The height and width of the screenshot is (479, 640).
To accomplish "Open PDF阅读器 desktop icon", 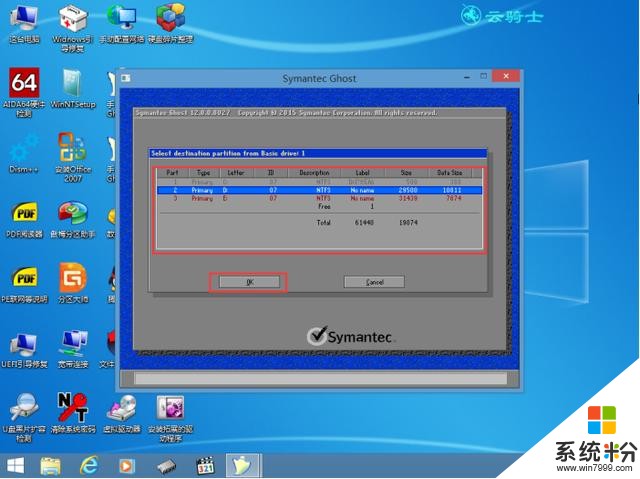I will tap(24, 220).
